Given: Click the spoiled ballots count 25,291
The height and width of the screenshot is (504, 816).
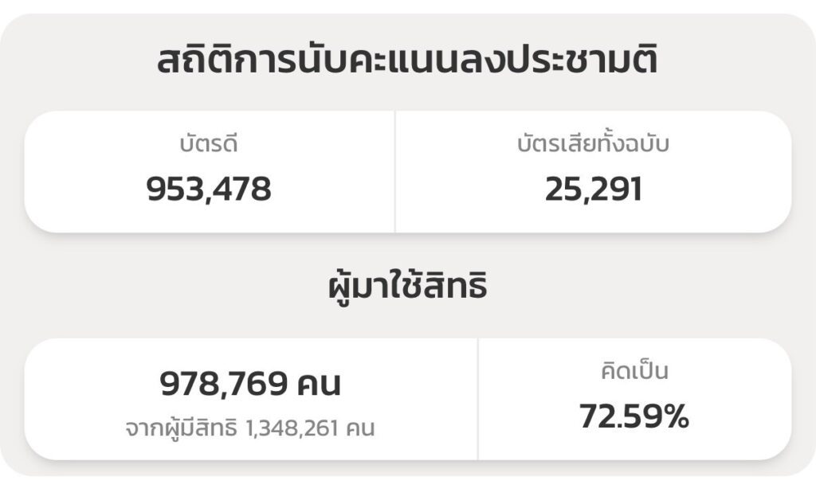Looking at the screenshot, I should click(x=594, y=189).
